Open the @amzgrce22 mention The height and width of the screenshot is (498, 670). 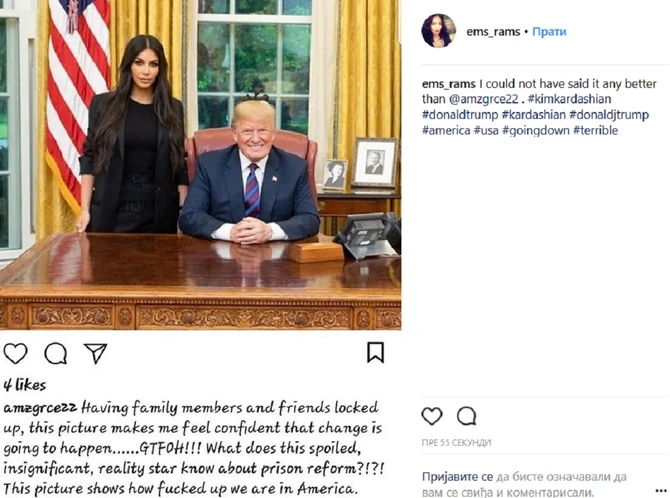[483, 99]
